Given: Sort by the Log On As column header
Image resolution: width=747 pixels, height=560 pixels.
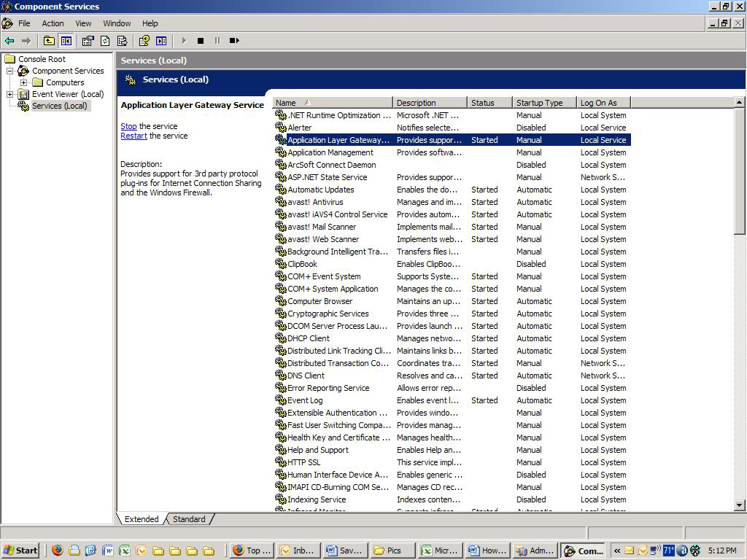Looking at the screenshot, I should (603, 103).
